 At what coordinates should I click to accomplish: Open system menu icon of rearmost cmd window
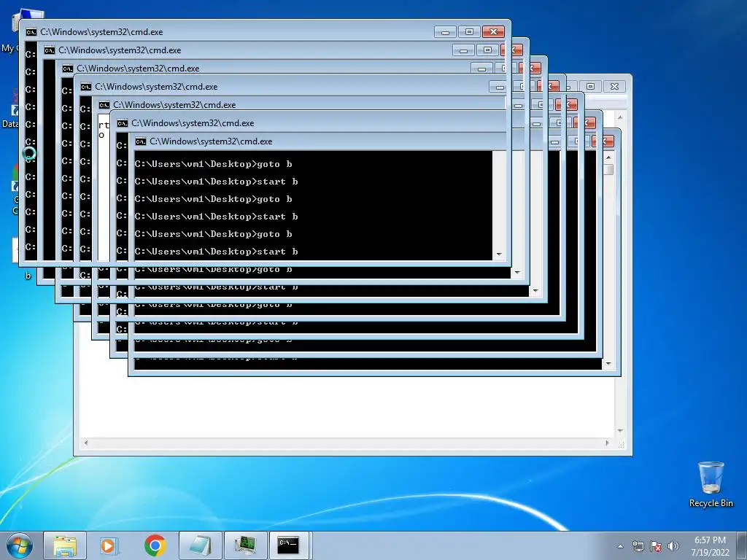pyautogui.click(x=141, y=141)
